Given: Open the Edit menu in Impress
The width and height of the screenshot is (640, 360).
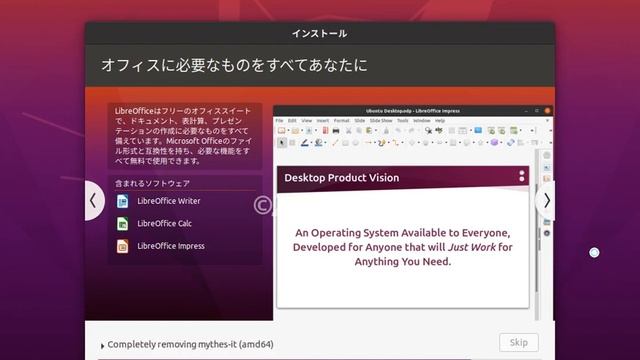Looking at the screenshot, I should tap(292, 121).
